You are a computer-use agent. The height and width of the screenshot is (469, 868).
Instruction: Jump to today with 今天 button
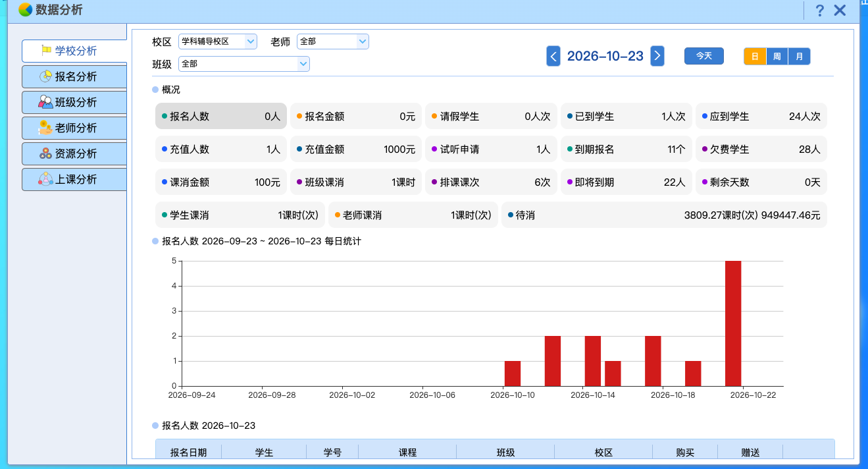coord(704,56)
